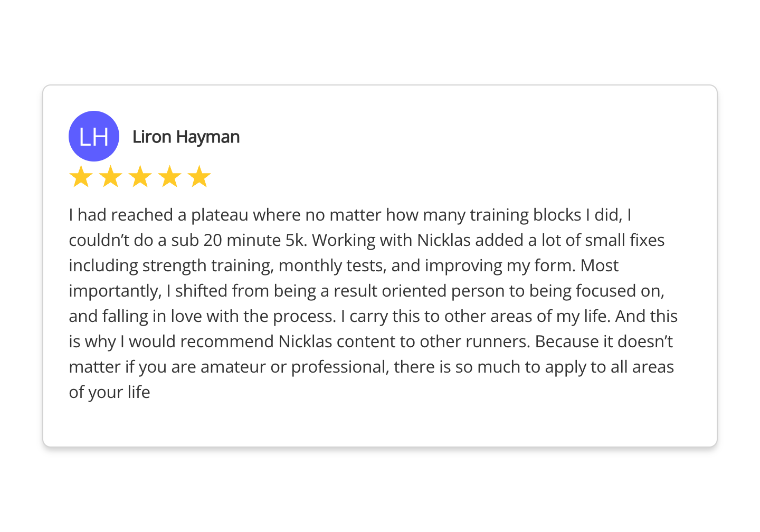
Task: Click the first rating star
Action: (x=81, y=177)
